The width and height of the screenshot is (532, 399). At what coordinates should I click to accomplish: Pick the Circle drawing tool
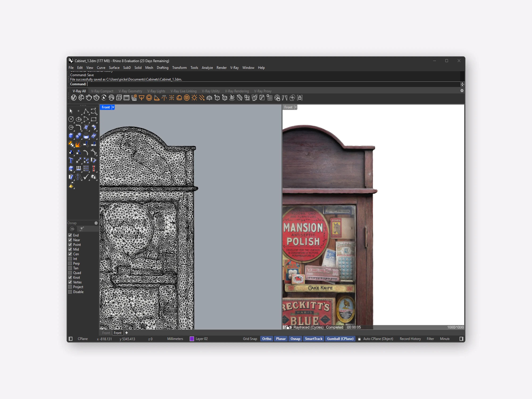[71, 119]
